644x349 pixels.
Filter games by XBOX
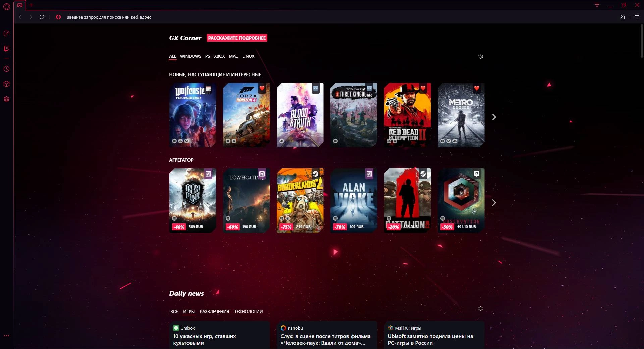[x=219, y=56]
